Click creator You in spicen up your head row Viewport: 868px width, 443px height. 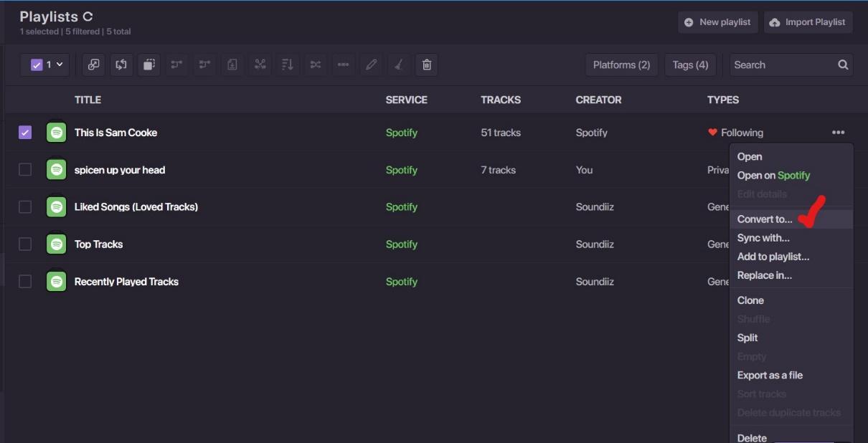(x=584, y=170)
